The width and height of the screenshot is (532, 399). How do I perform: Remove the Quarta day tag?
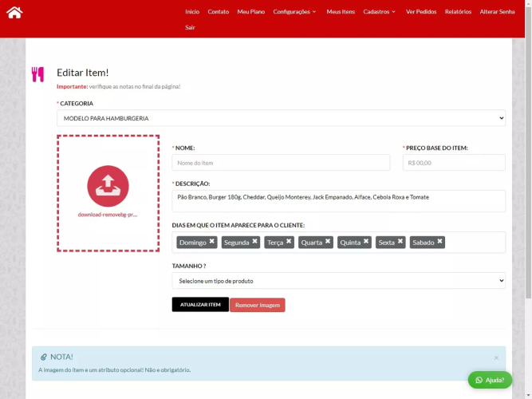pos(327,242)
